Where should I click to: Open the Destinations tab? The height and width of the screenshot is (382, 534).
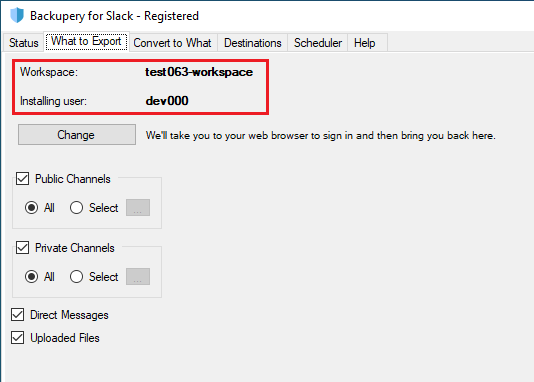pyautogui.click(x=253, y=43)
